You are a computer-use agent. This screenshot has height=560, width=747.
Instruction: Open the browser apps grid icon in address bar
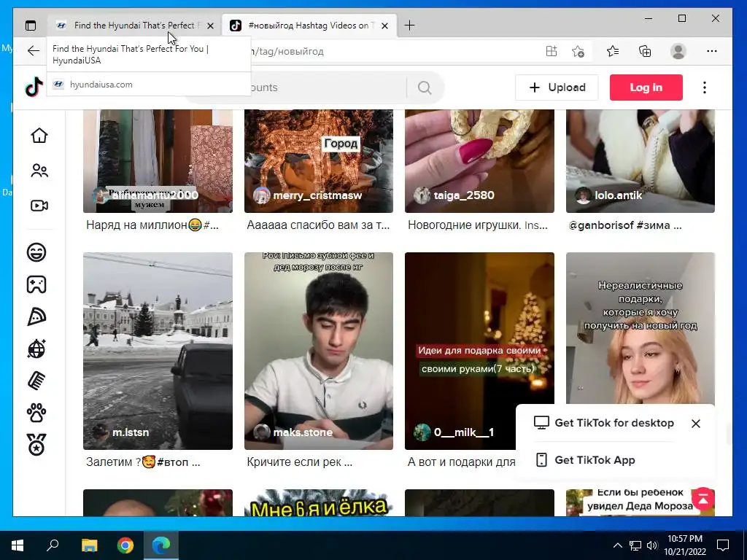(x=551, y=51)
